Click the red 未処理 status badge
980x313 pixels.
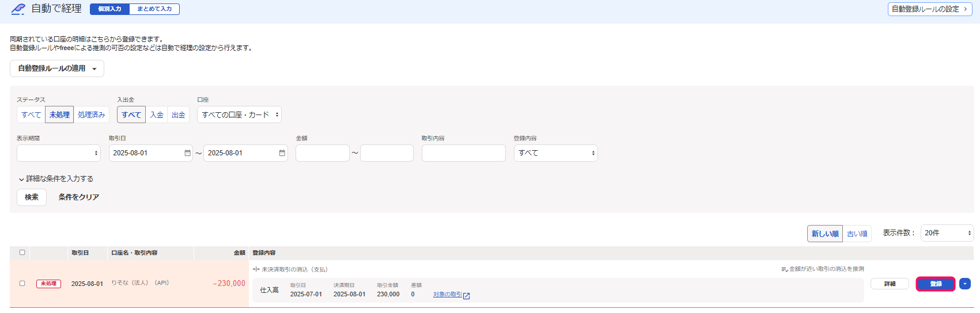point(48,284)
